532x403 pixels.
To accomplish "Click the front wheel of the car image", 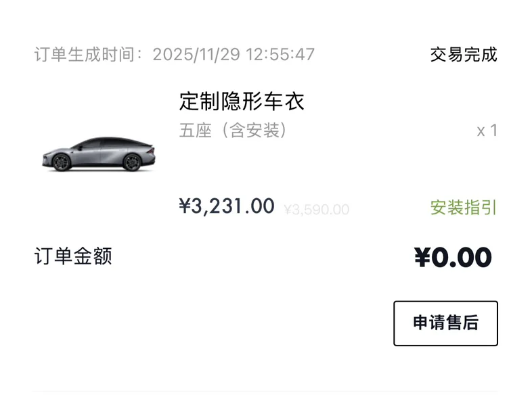I will pyautogui.click(x=62, y=163).
